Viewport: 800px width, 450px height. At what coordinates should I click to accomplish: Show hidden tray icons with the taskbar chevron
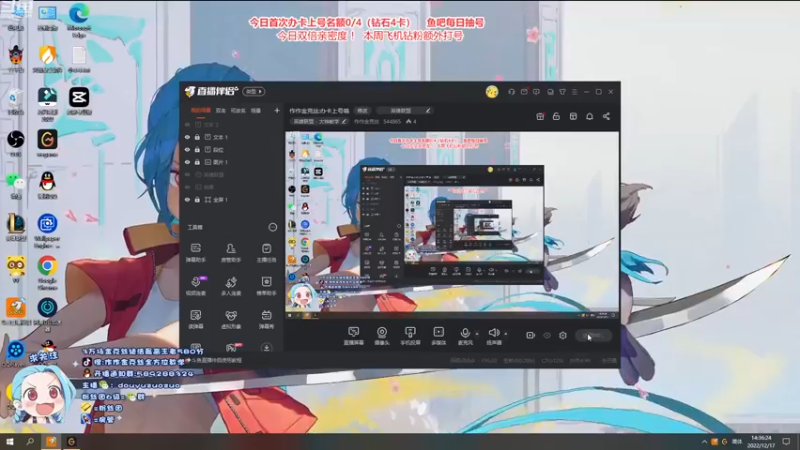click(704, 442)
